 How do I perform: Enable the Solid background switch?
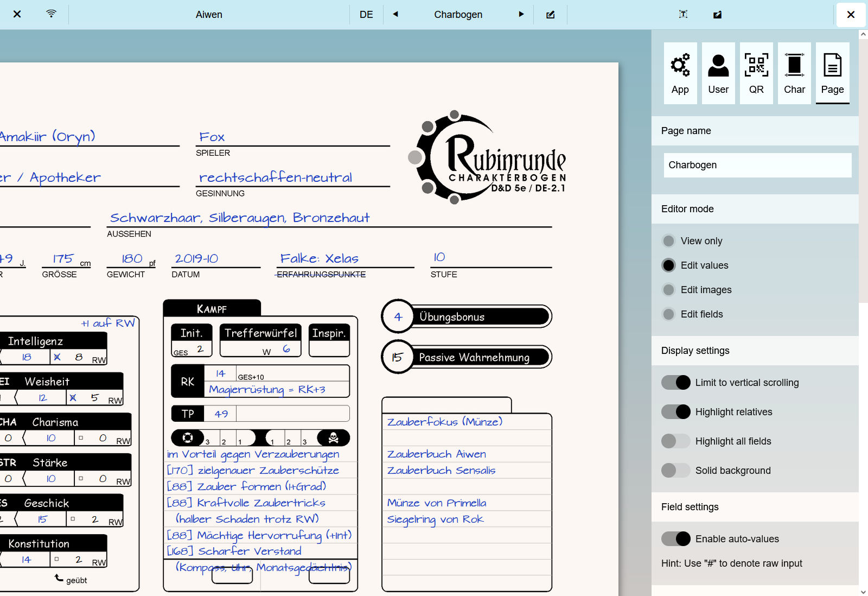[x=676, y=471]
